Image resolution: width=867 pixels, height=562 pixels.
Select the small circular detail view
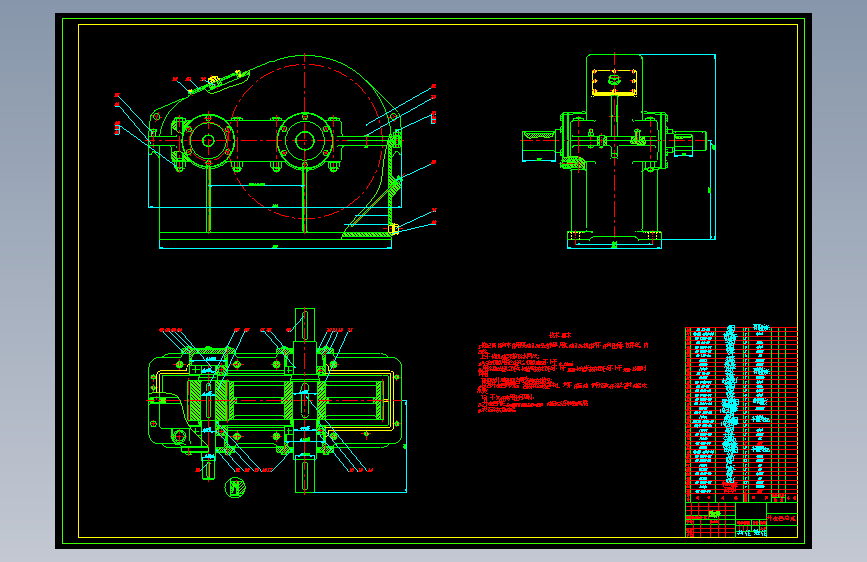(235, 487)
